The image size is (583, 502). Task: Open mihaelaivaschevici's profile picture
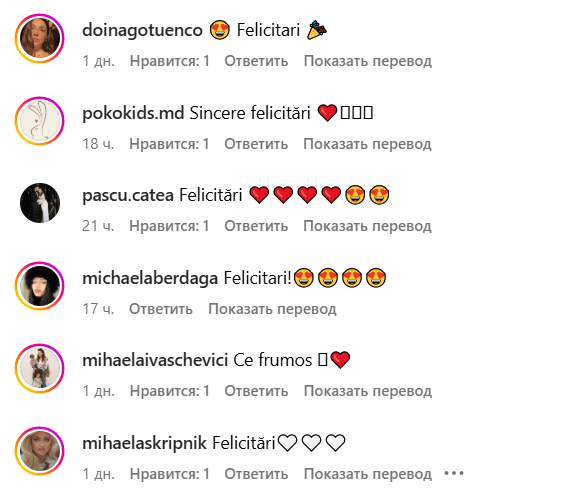click(x=40, y=368)
